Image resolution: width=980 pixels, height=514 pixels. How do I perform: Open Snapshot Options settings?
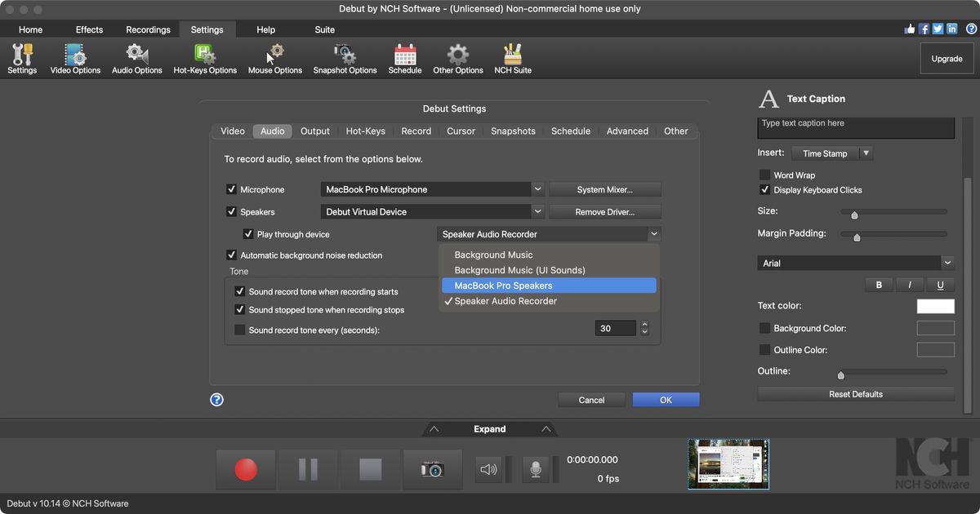click(345, 57)
